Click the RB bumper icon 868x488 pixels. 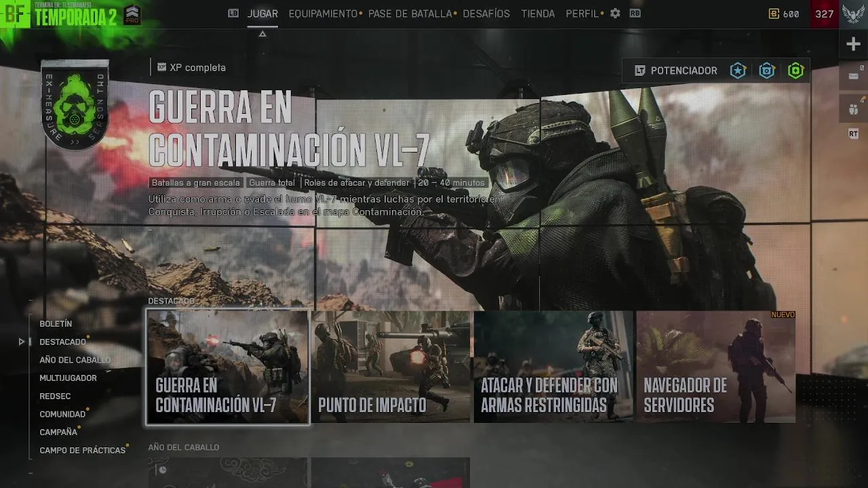635,13
